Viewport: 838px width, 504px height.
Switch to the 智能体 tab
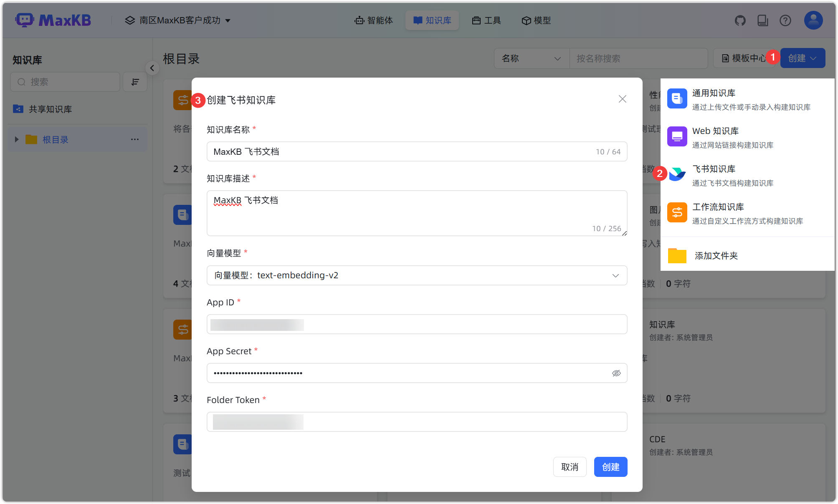[374, 20]
